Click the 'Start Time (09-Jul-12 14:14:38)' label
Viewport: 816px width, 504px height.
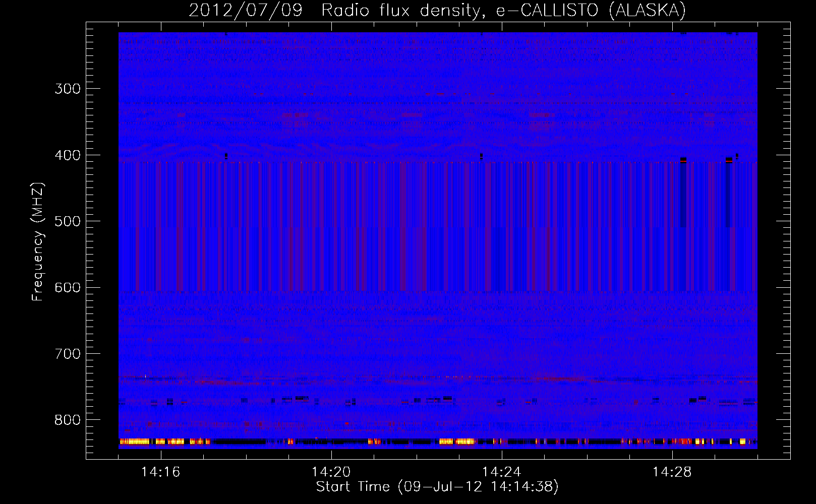[437, 487]
